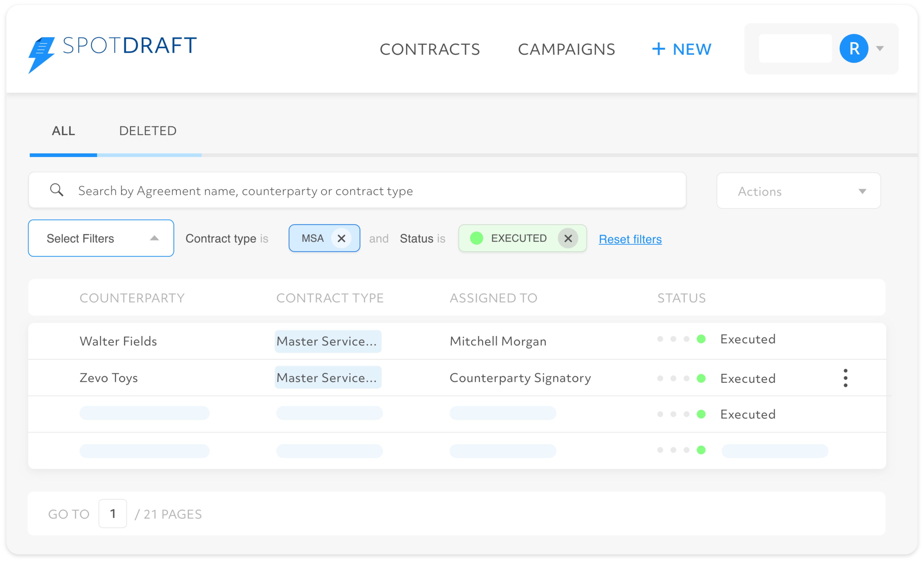Collapse the Select Filters panel
Screen dimensions: 924x562
tap(155, 238)
